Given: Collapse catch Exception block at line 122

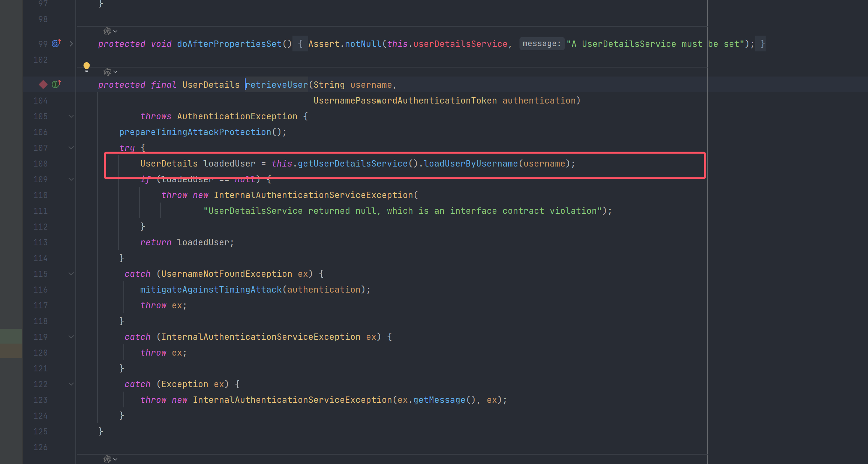Looking at the screenshot, I should pos(71,384).
